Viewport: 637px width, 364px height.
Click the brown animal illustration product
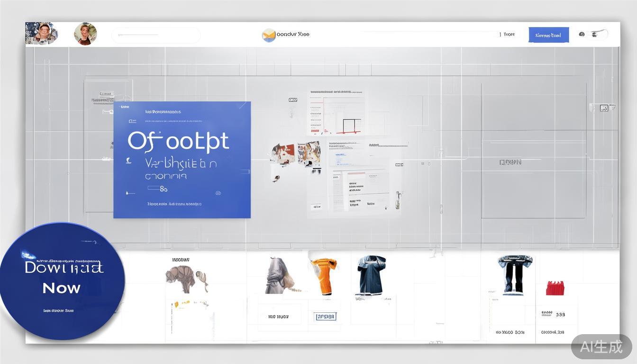[187, 278]
